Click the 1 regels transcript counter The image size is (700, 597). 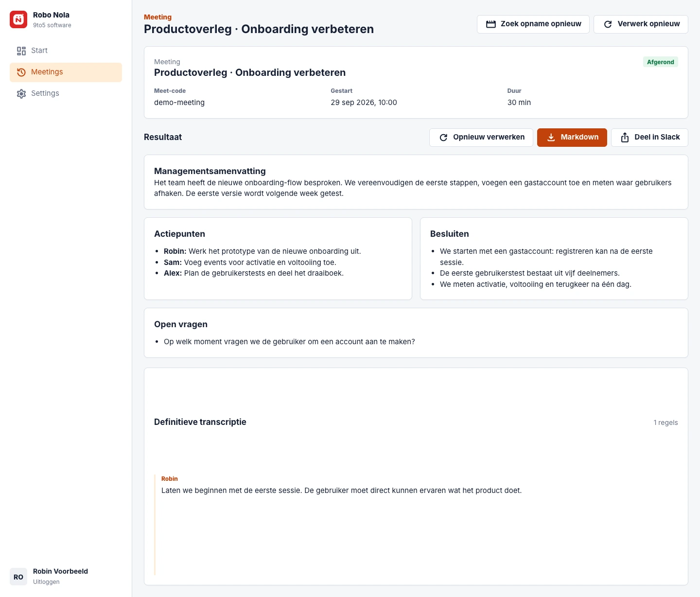pyautogui.click(x=665, y=422)
